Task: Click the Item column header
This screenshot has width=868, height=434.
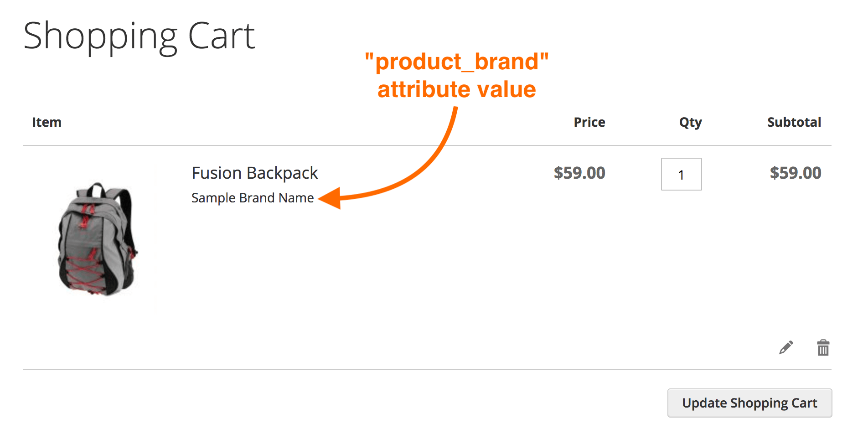Action: click(46, 122)
